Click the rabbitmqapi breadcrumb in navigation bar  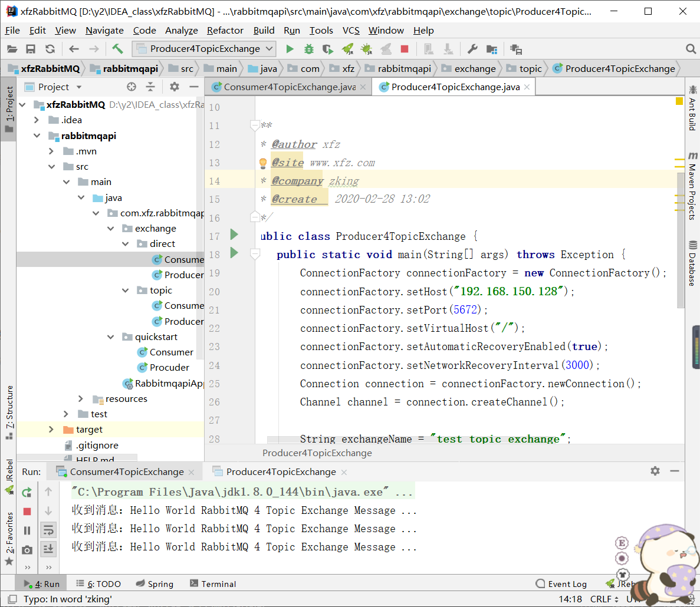pos(124,69)
